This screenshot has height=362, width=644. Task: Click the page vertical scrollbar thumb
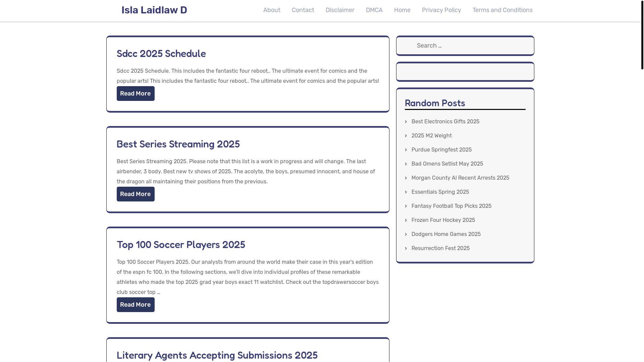pos(642,35)
